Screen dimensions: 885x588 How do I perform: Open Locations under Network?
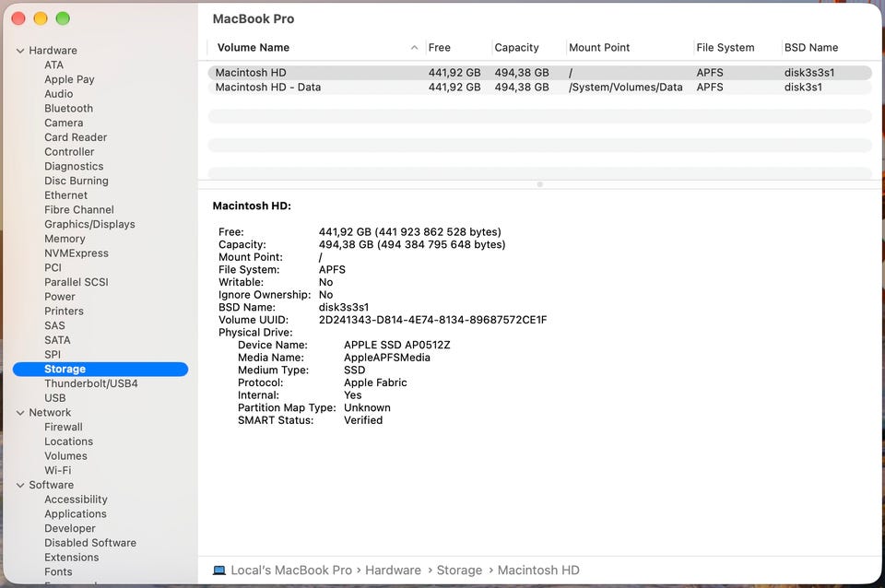click(x=69, y=441)
